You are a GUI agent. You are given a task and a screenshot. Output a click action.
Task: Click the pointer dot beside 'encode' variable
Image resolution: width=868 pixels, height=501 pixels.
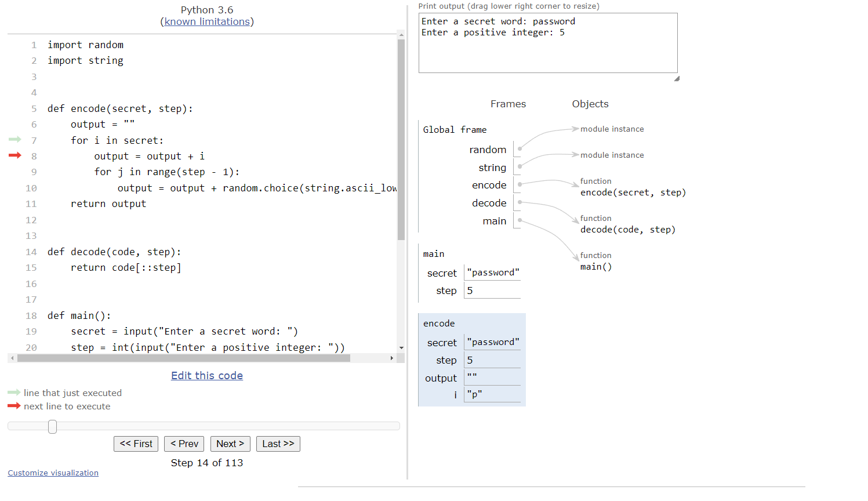coord(520,184)
